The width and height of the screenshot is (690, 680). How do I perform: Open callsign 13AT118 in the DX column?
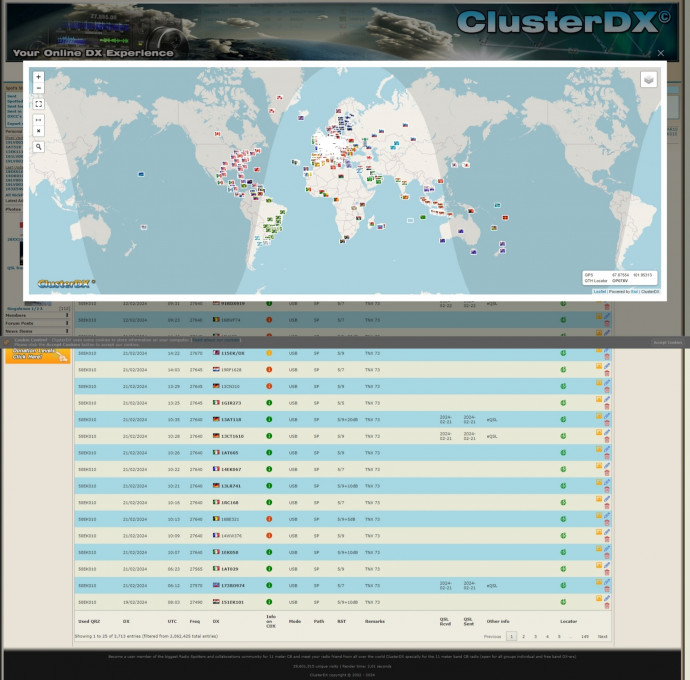coord(231,419)
